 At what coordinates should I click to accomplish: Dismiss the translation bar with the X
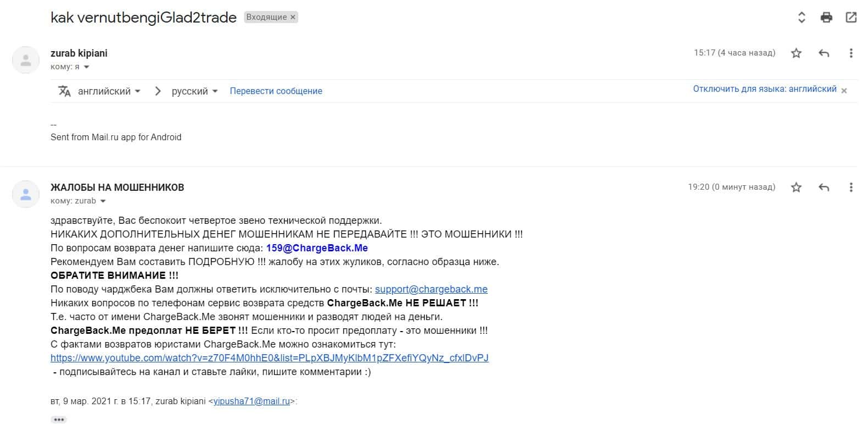point(844,91)
